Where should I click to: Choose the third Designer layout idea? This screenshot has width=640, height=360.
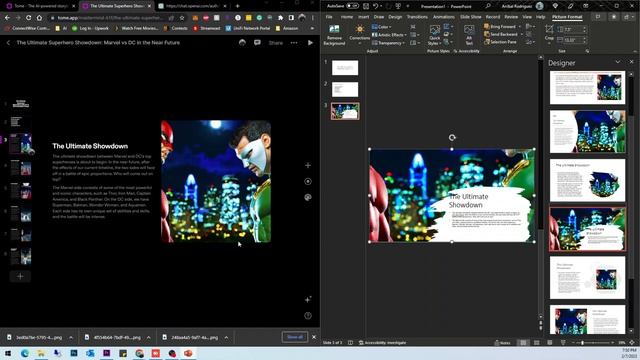tap(587, 180)
